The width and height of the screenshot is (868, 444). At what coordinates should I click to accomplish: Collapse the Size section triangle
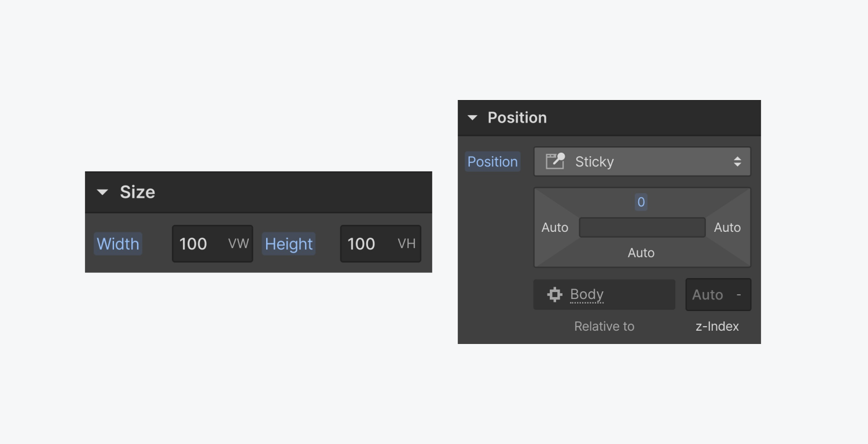(x=102, y=193)
